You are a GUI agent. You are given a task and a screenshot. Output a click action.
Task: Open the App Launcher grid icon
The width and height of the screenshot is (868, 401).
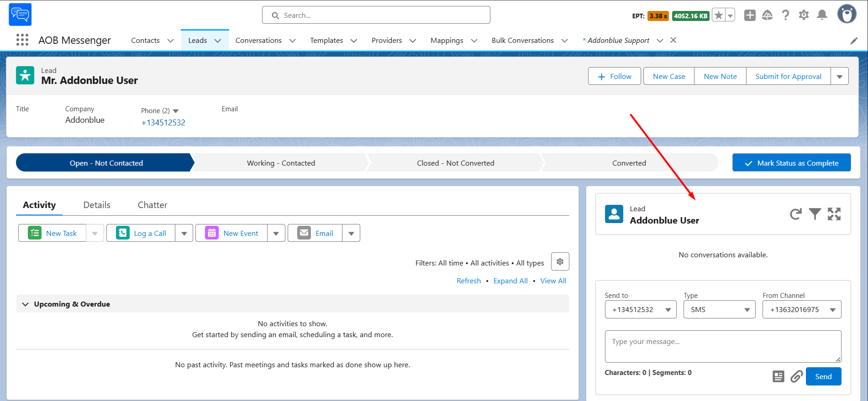[22, 40]
